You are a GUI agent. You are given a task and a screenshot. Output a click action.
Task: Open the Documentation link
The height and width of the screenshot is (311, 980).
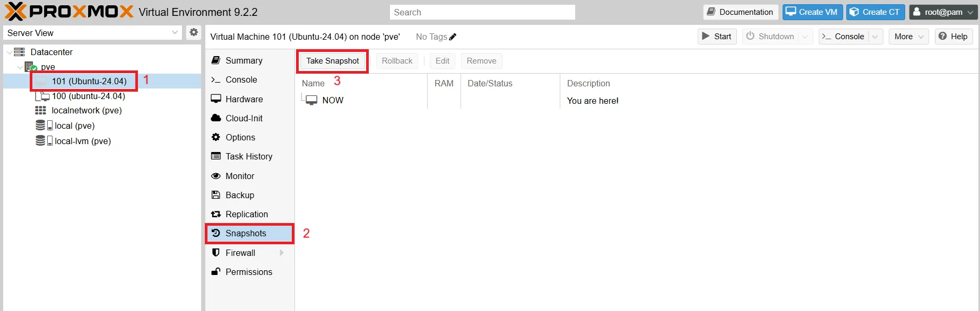tap(741, 12)
